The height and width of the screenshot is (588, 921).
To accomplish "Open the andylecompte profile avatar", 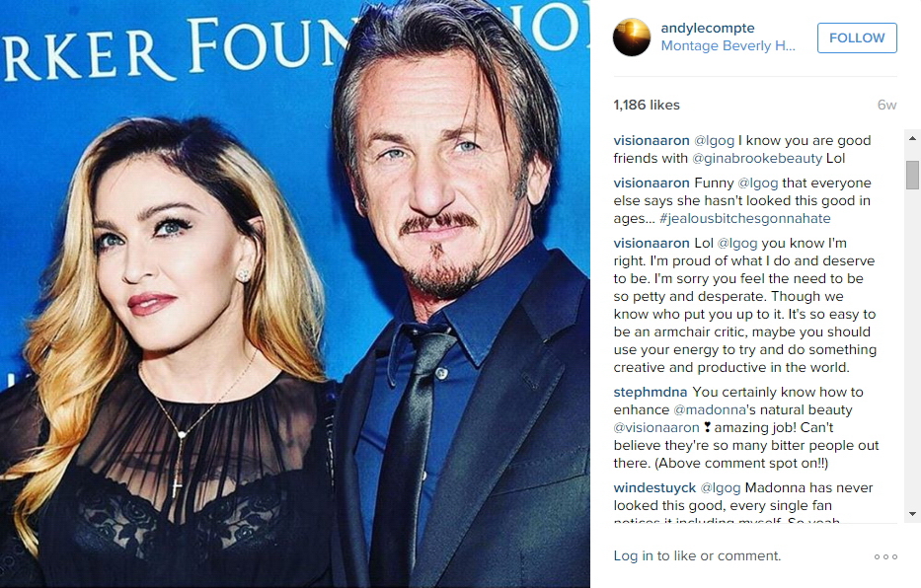I will pos(632,37).
